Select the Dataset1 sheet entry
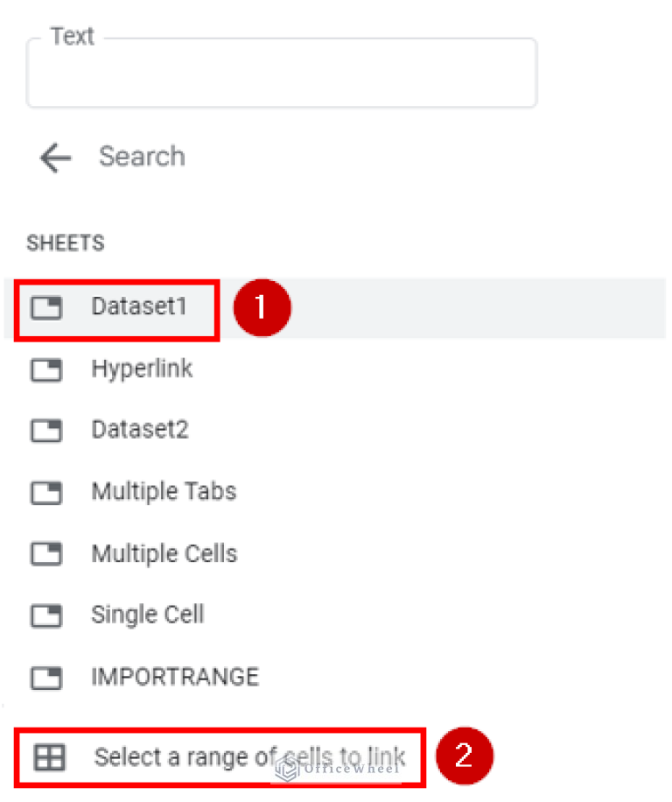 139,307
